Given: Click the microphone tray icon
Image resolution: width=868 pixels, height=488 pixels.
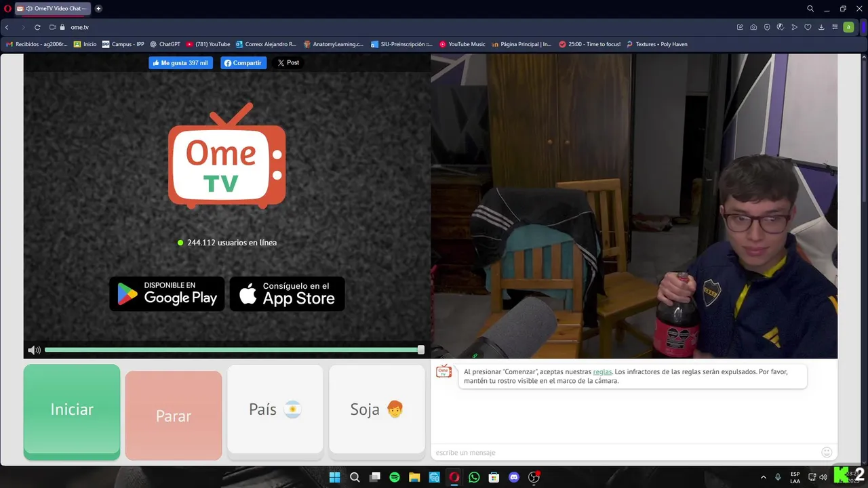Looking at the screenshot, I should tap(778, 477).
